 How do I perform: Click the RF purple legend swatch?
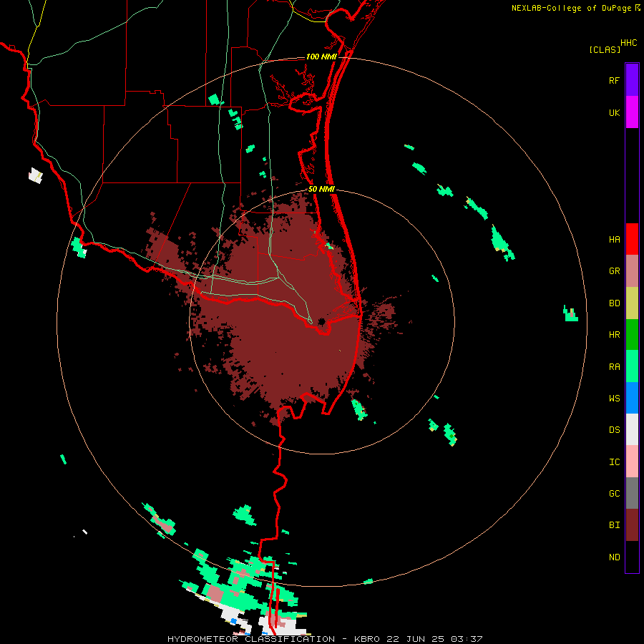point(632,80)
